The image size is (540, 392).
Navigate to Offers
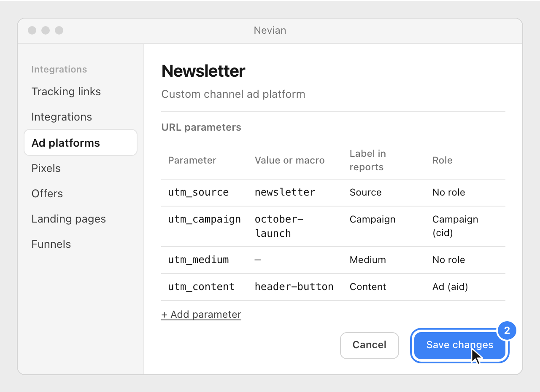47,193
